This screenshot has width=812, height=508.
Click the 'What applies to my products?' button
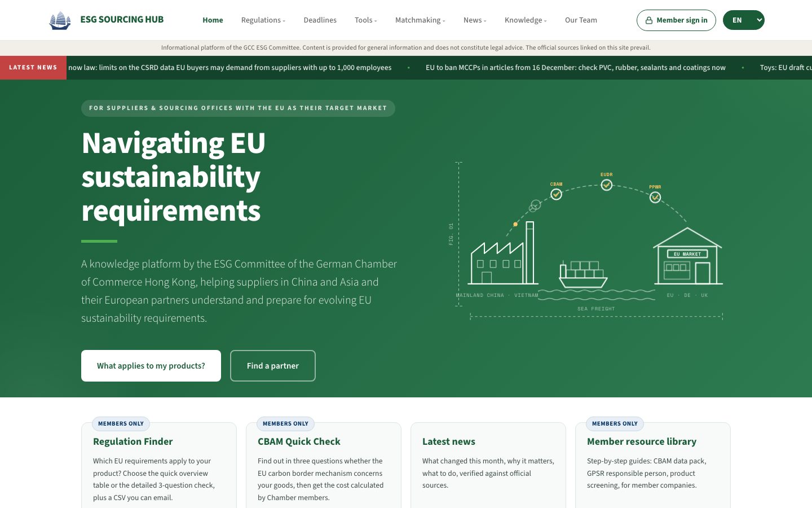click(151, 366)
